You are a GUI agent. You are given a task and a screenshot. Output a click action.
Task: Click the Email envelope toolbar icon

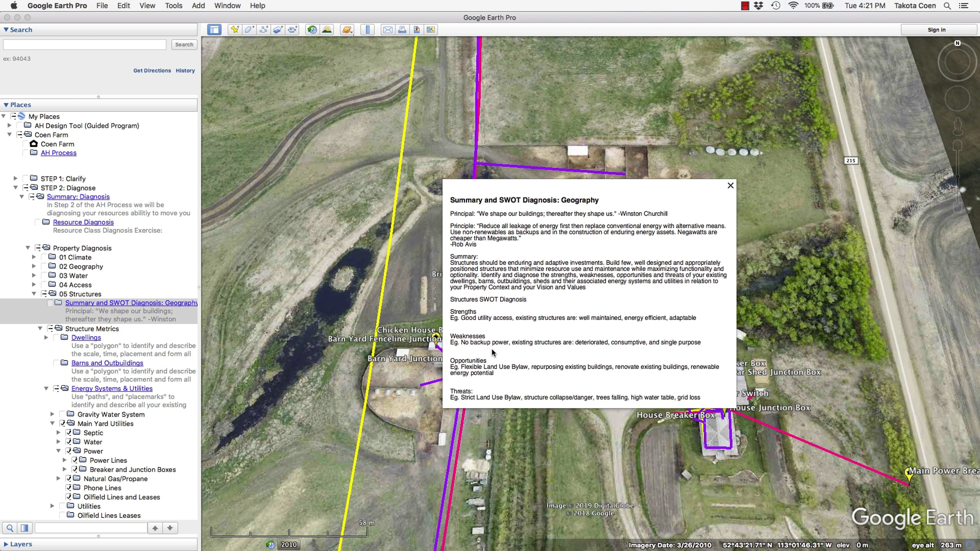[x=388, y=29]
